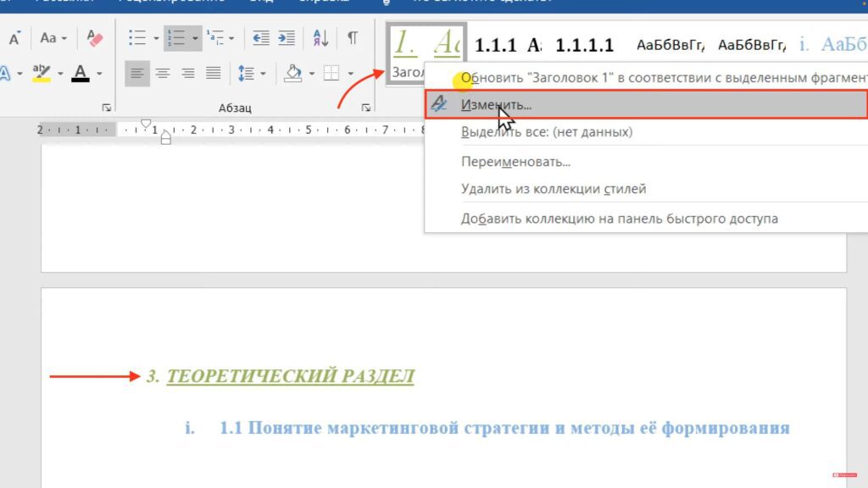
Task: Apply the font color A button
Action: (81, 74)
